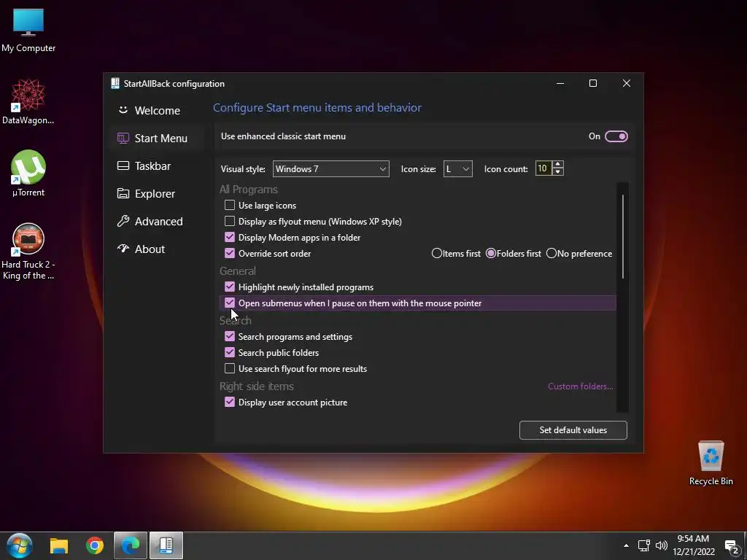Click the smiley icon beside Welcome
This screenshot has height=560, width=747.
pyautogui.click(x=123, y=110)
